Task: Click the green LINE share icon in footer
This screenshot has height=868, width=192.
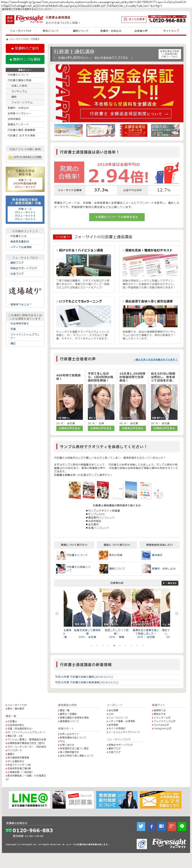Action: click(x=182, y=826)
